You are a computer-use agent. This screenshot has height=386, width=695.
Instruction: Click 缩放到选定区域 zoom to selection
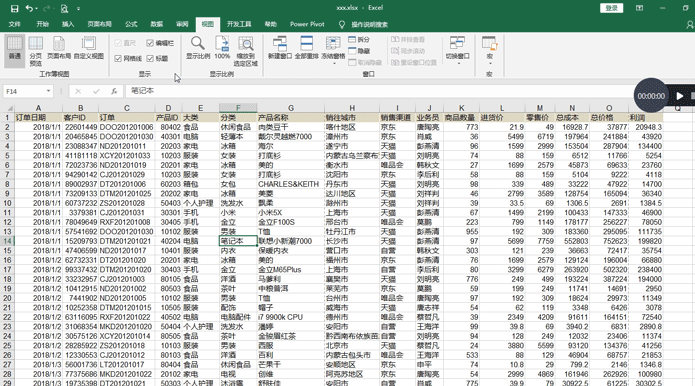pyautogui.click(x=246, y=51)
